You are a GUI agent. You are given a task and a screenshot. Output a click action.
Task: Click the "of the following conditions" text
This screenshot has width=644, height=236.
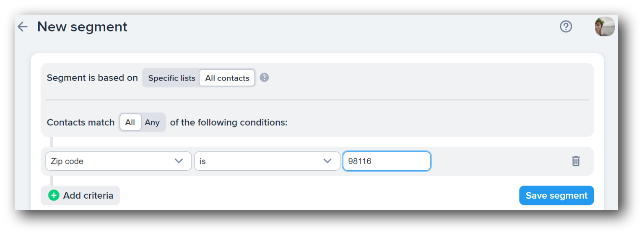pos(229,122)
